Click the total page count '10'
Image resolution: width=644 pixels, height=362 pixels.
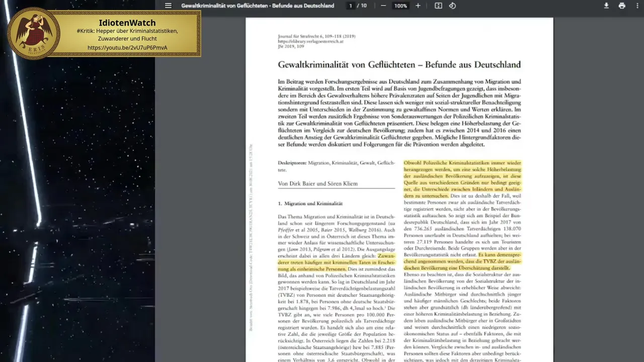point(364,6)
